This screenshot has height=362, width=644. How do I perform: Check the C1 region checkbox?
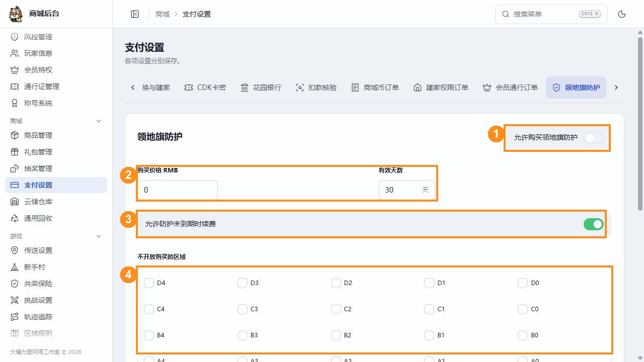pyautogui.click(x=429, y=309)
